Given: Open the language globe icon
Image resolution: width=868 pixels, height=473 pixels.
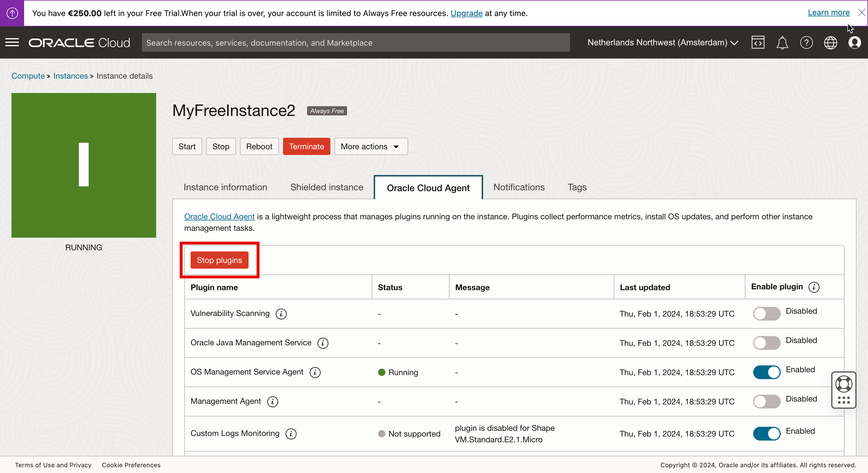Looking at the screenshot, I should tap(830, 43).
